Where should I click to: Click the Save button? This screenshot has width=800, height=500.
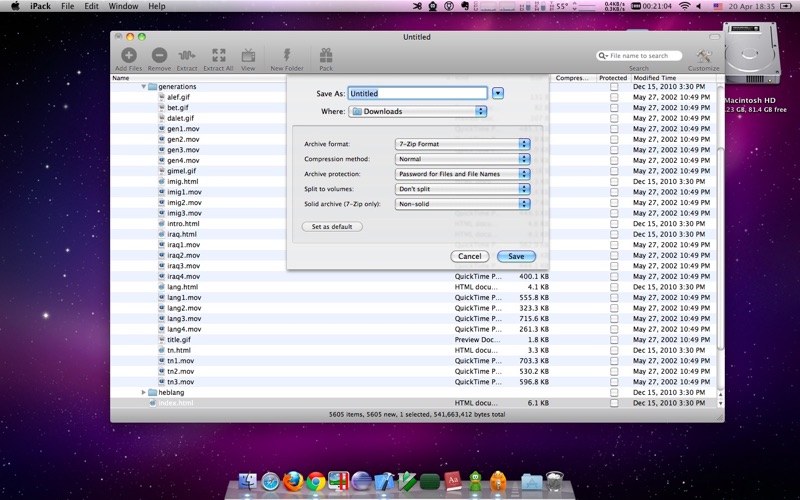[516, 256]
